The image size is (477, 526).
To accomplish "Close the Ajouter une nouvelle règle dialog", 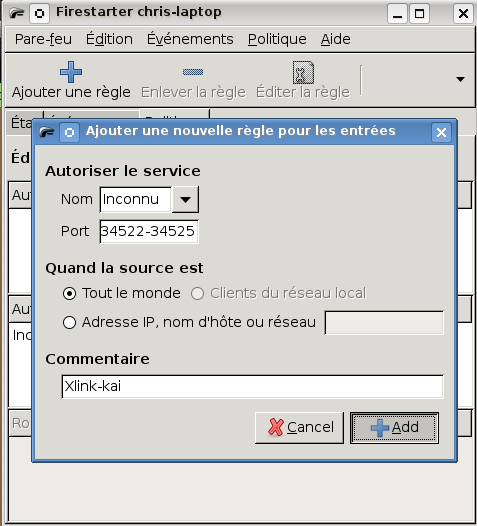I will click(441, 133).
